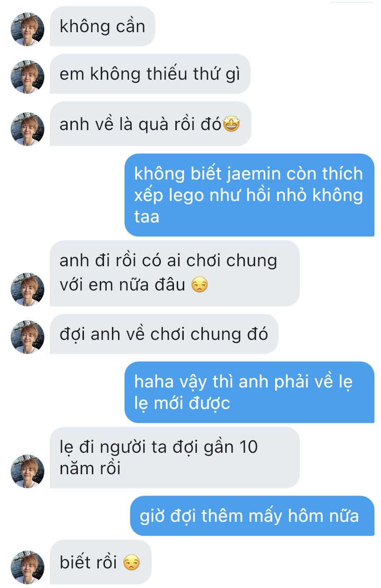Viewport: 381px width, 588px height.
Task: Tap avatar beside "không cần" message
Action: [x=28, y=29]
